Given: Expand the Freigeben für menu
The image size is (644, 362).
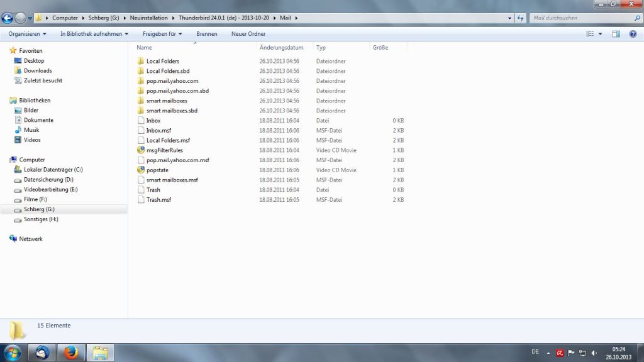Looking at the screenshot, I should (162, 34).
